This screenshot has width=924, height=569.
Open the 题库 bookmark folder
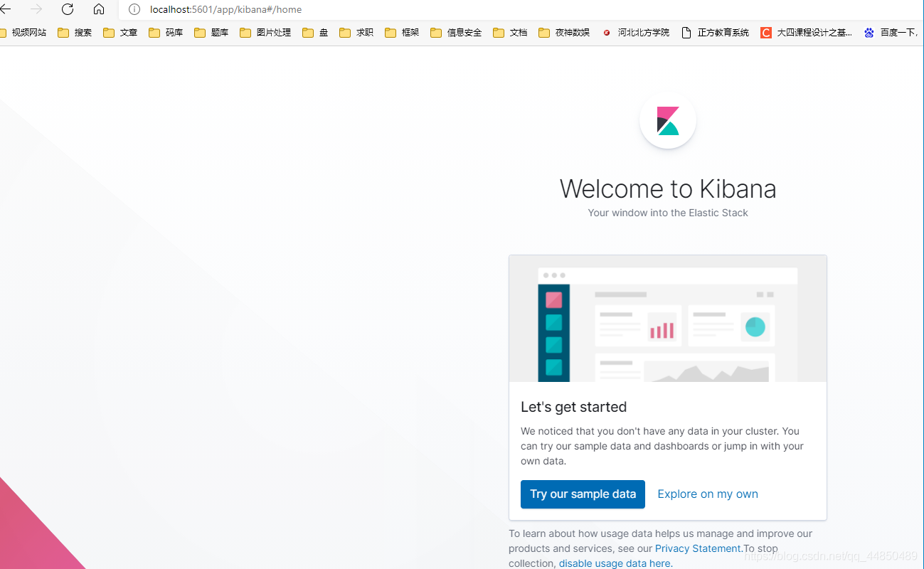(211, 33)
